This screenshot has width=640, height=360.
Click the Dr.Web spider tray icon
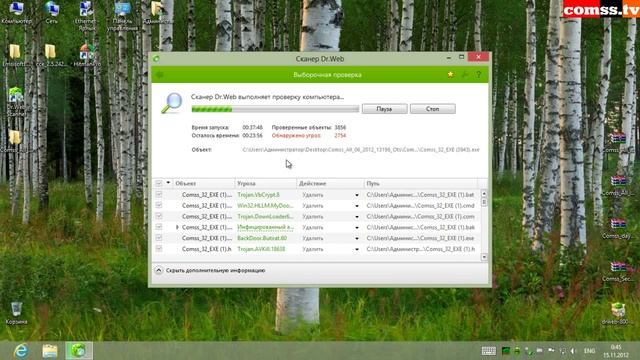point(517,351)
